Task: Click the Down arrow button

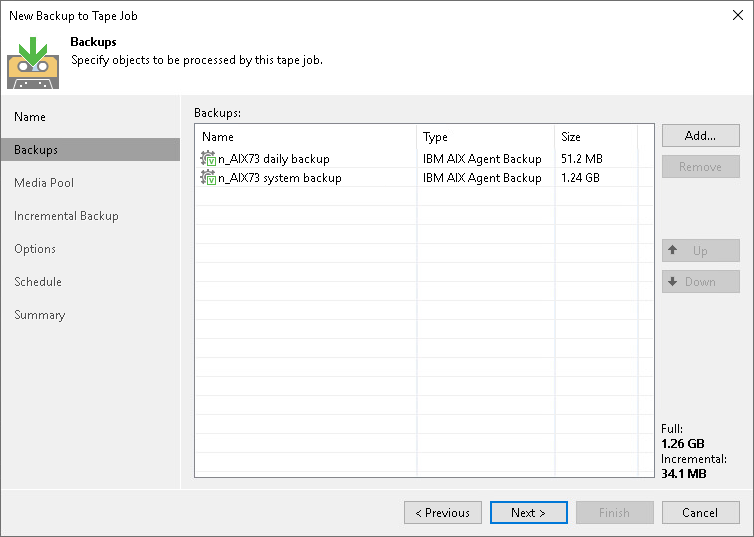Action: (x=700, y=282)
